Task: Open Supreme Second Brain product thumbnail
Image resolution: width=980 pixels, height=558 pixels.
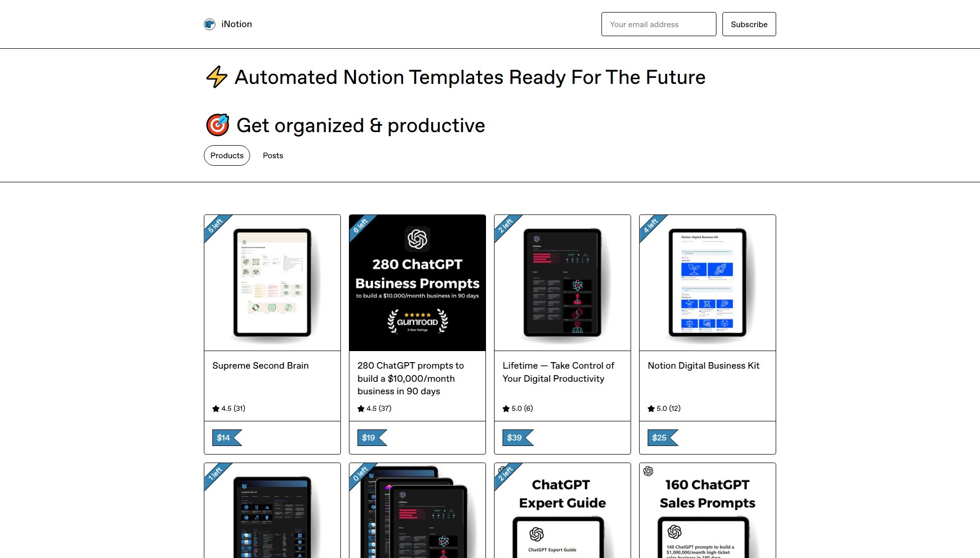Action: tap(272, 283)
